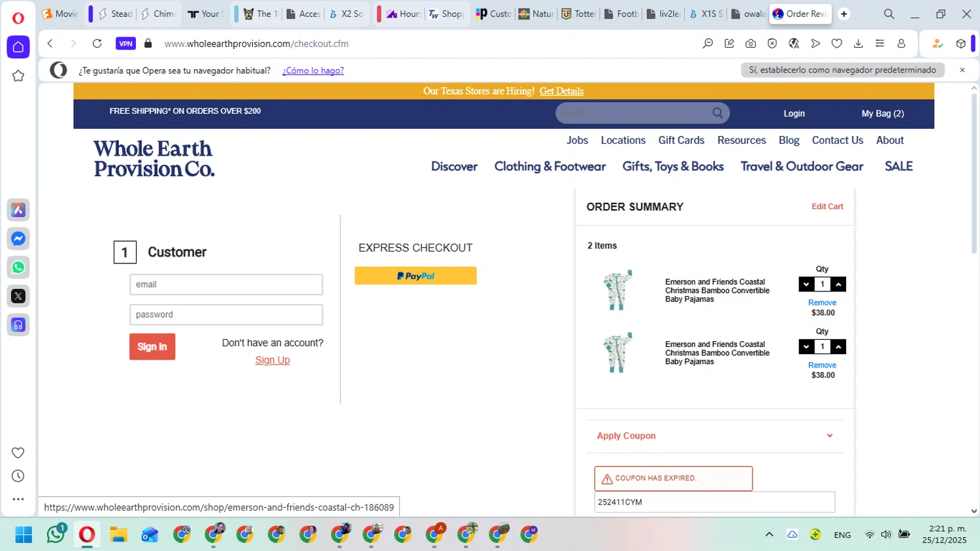Click coupon code field 252411CYM
Image resolution: width=980 pixels, height=551 pixels.
click(x=715, y=502)
